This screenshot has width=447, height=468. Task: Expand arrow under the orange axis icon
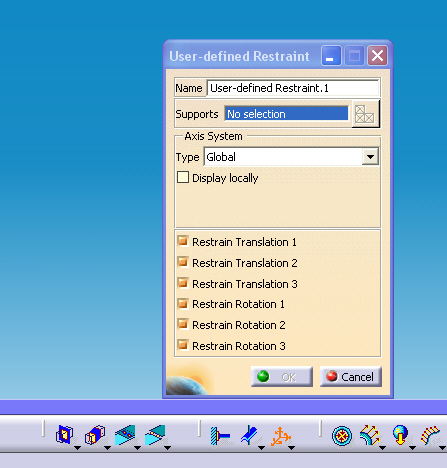(291, 448)
